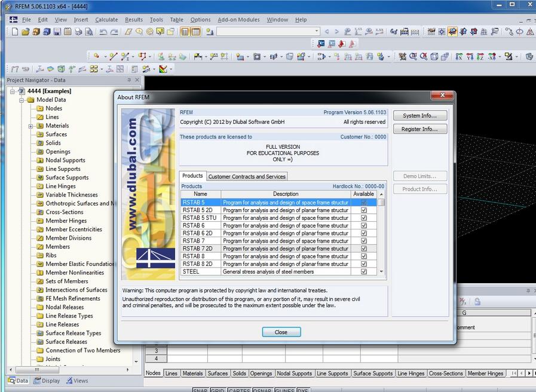Open dropdown arrow beside New Node tool

105,57
